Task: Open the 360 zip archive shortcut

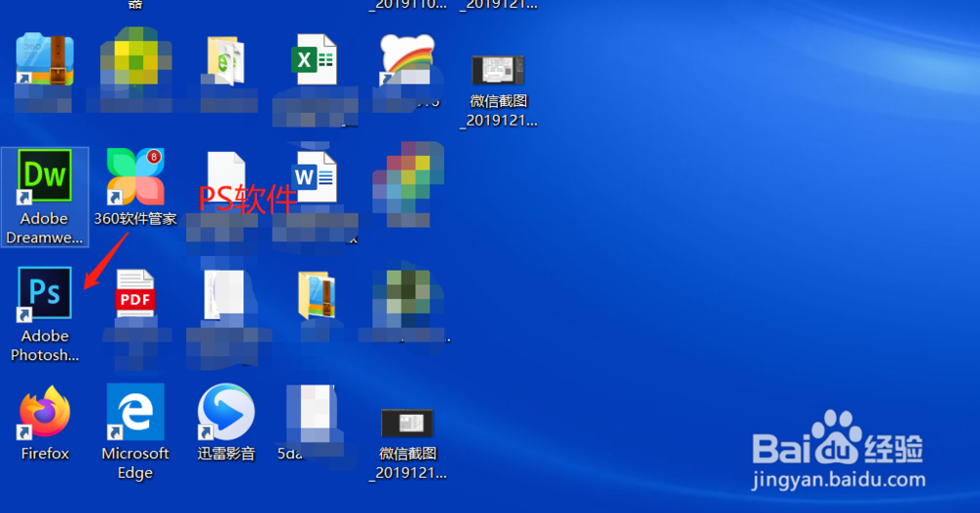Action: point(44,60)
